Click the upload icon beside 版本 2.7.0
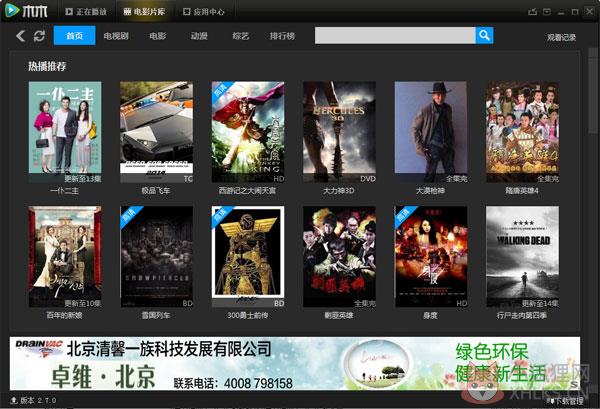600x409 pixels. tap(14, 401)
